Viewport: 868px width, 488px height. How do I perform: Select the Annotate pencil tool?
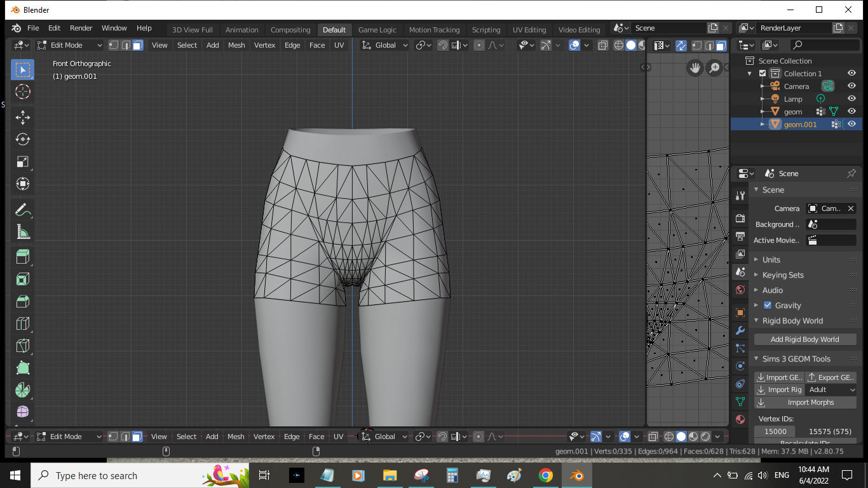point(22,209)
